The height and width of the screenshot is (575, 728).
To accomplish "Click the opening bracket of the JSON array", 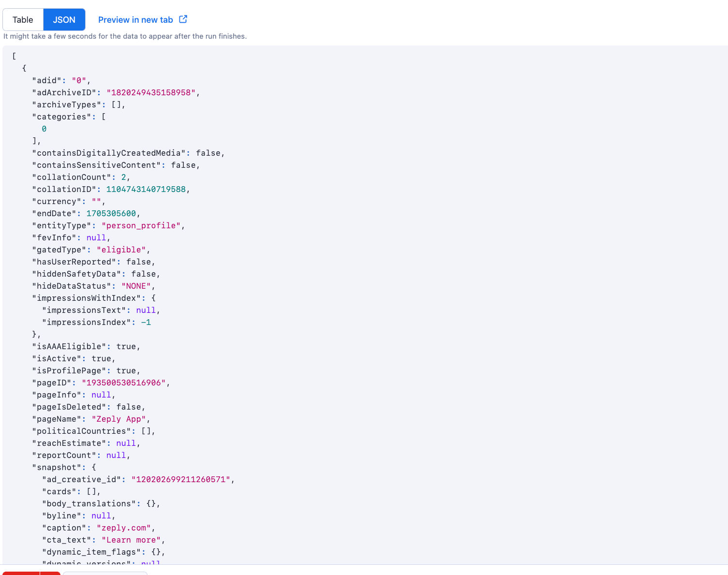I will pos(14,56).
